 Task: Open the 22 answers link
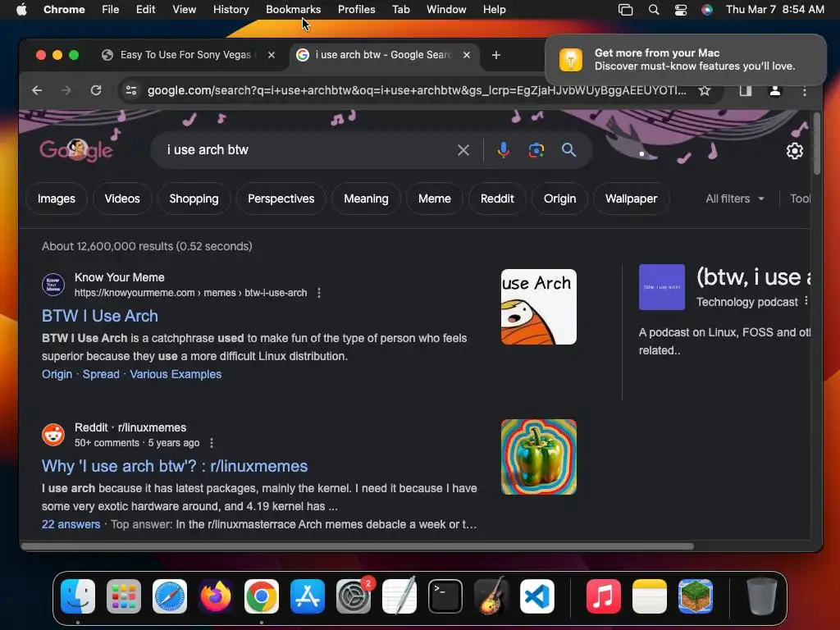[x=71, y=524]
